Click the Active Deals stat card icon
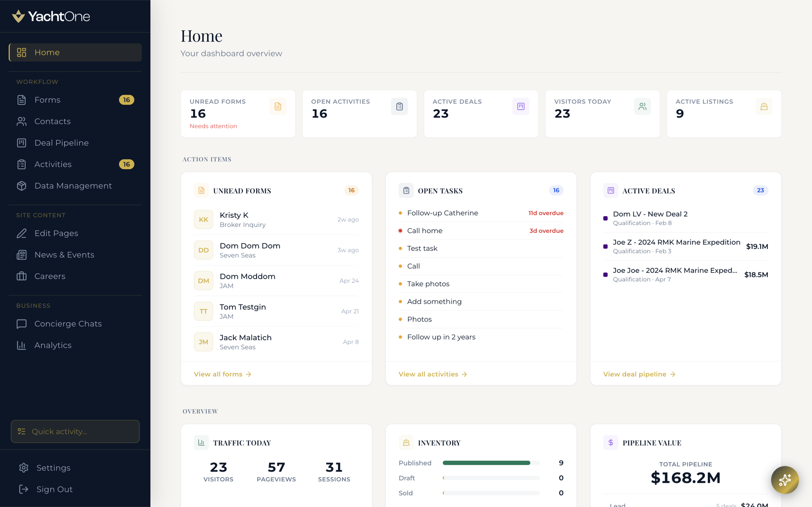Image resolution: width=812 pixels, height=507 pixels. tap(521, 106)
